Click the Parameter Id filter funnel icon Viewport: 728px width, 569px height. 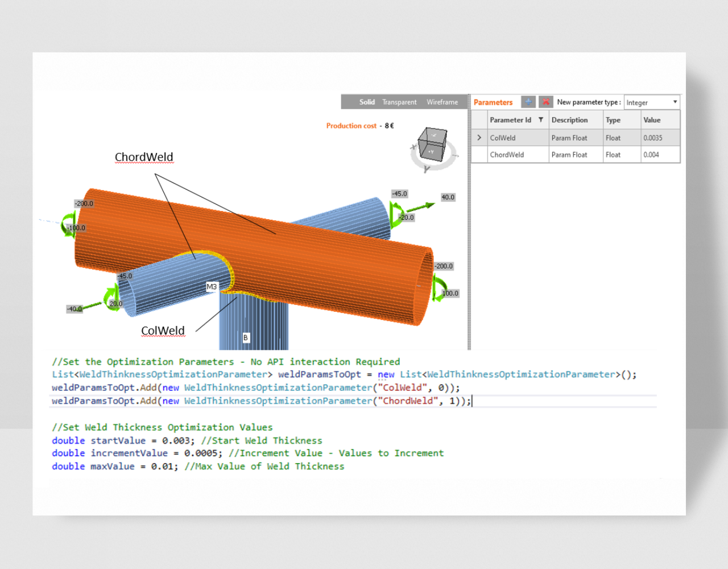pyautogui.click(x=541, y=120)
